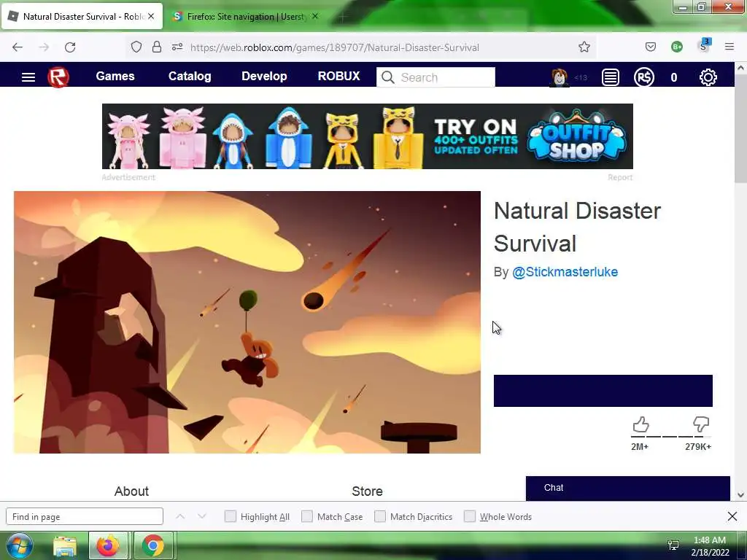Click the scrollbar up arrow
This screenshot has height=560, width=747.
coord(740,68)
